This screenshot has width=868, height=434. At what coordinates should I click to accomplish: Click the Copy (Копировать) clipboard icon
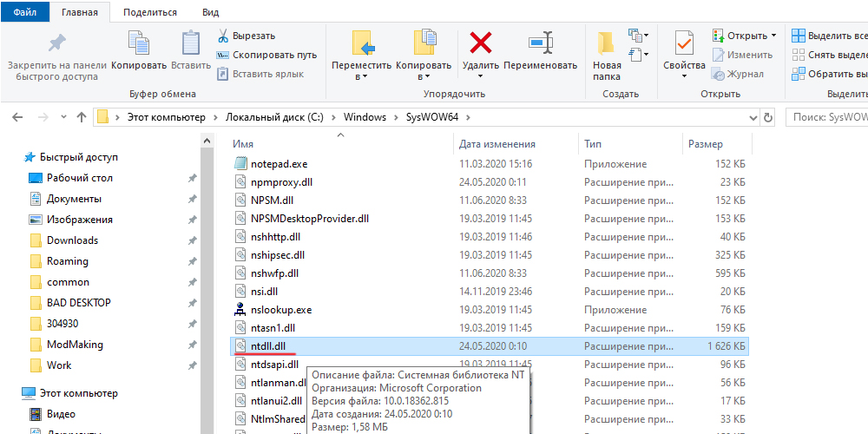pyautogui.click(x=139, y=43)
